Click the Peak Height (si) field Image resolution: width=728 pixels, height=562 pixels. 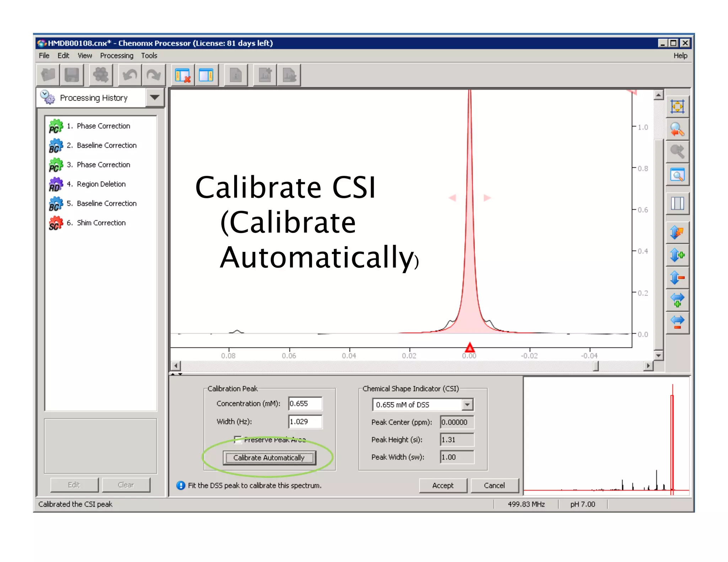(x=457, y=440)
